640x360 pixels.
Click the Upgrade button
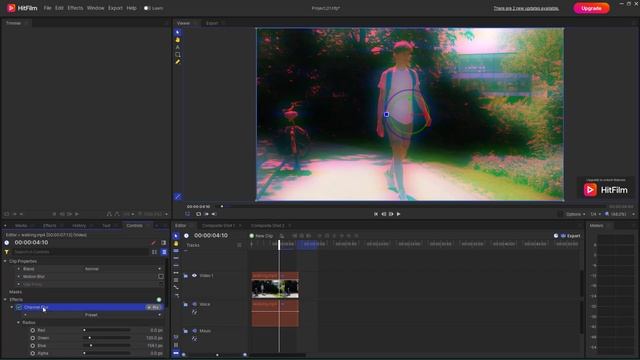591,8
